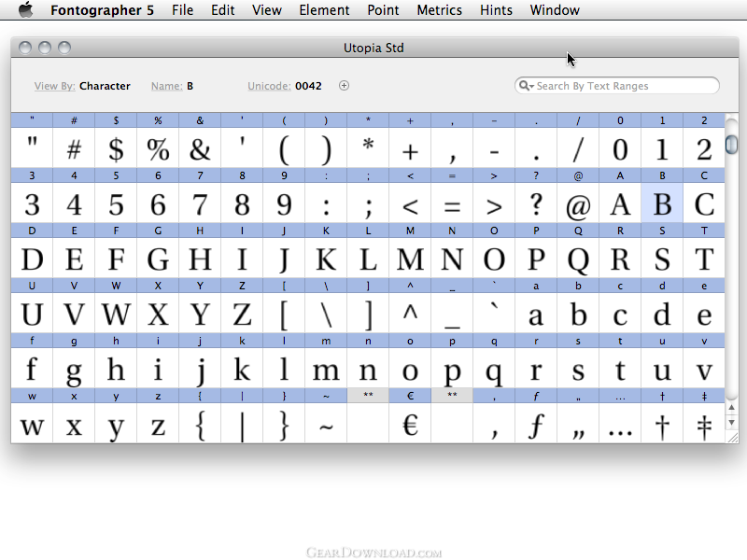Select the glyph cell for capital M

click(x=410, y=259)
